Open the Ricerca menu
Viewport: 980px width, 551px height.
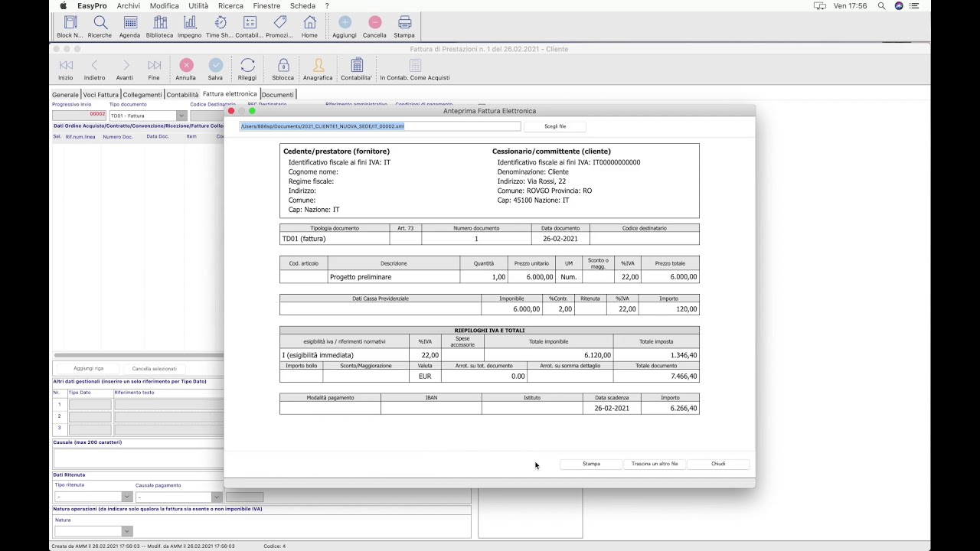click(x=230, y=5)
